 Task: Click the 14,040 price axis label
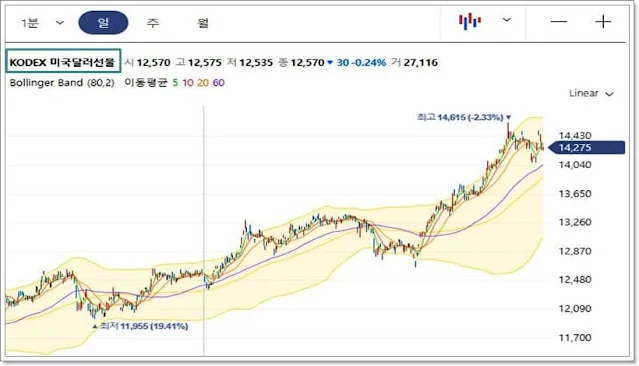[x=575, y=165]
